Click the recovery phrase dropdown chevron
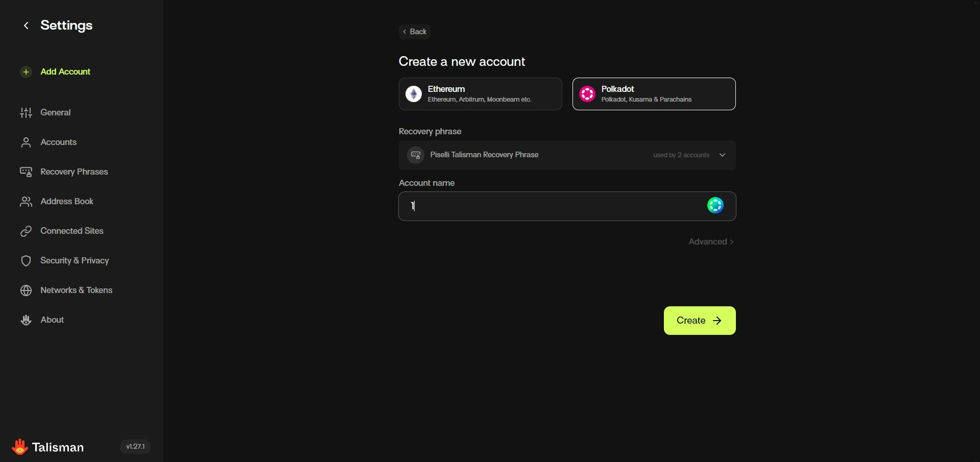This screenshot has width=980, height=462. pos(723,155)
